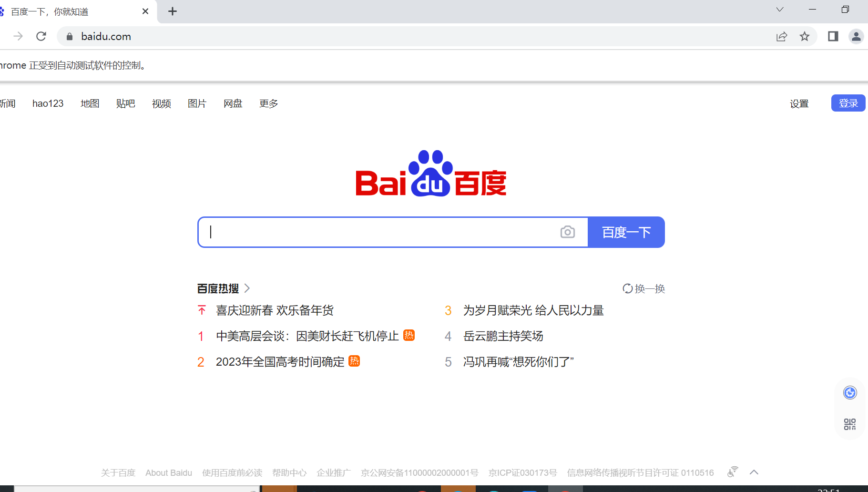Open hot search 中美高层会谈 item
Screen dimensions: 868x492
(307, 336)
